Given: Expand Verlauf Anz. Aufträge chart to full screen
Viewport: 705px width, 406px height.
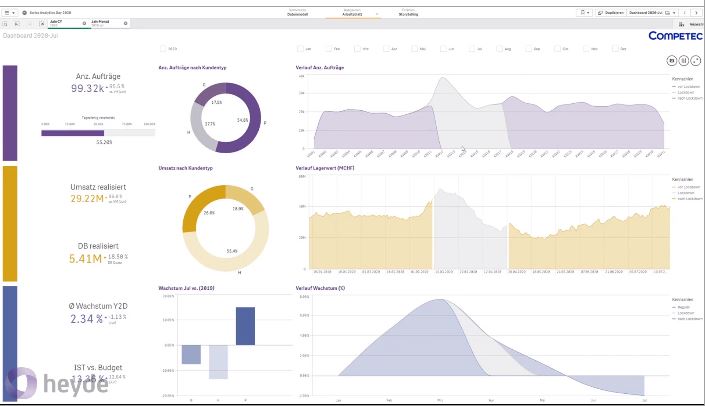Looking at the screenshot, I should (696, 60).
